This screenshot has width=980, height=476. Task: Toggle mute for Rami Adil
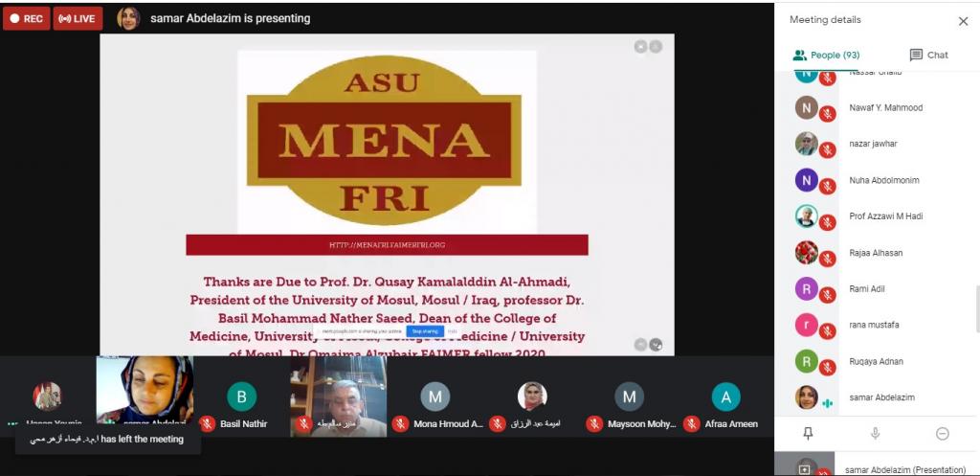coord(828,295)
